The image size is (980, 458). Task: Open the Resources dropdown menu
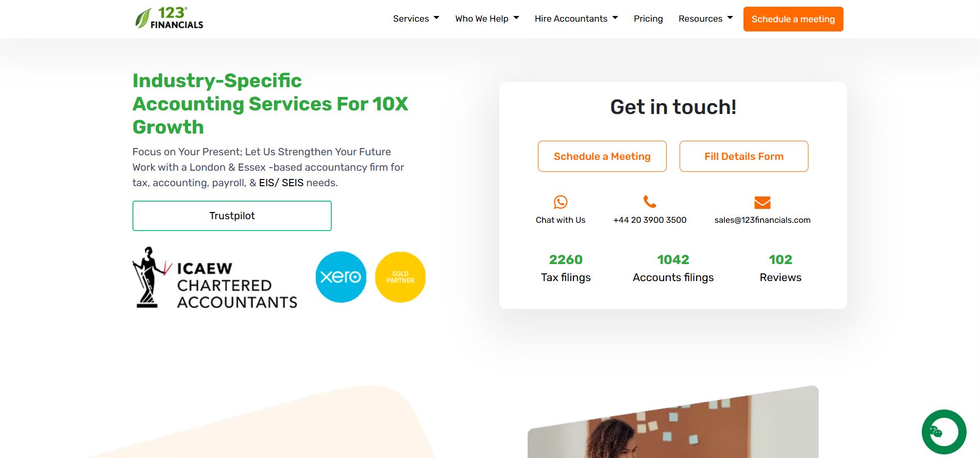(x=705, y=19)
